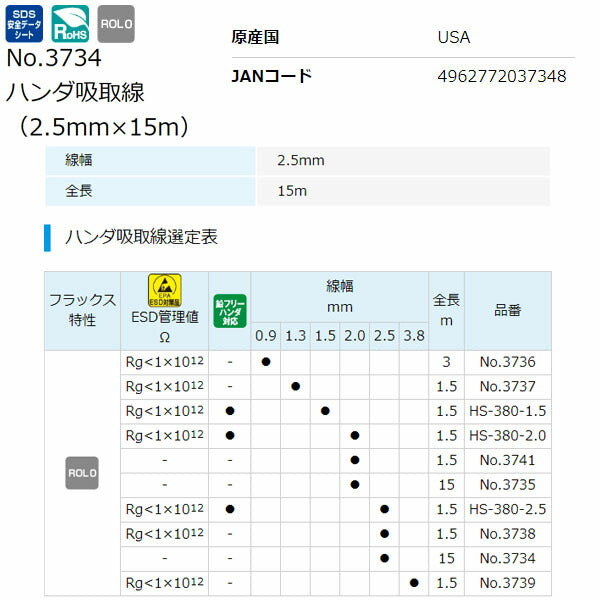Click the yellow ESD protection icon in table header
The width and height of the screenshot is (600, 600).
(165, 290)
